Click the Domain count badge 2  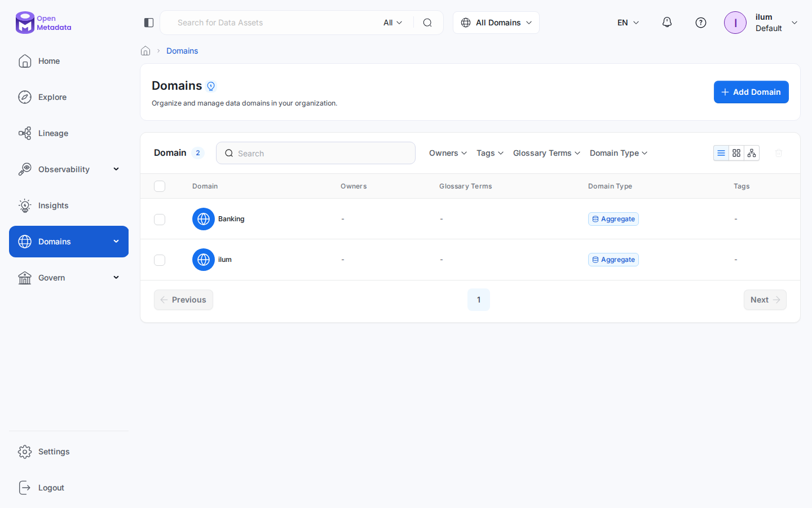pyautogui.click(x=197, y=153)
